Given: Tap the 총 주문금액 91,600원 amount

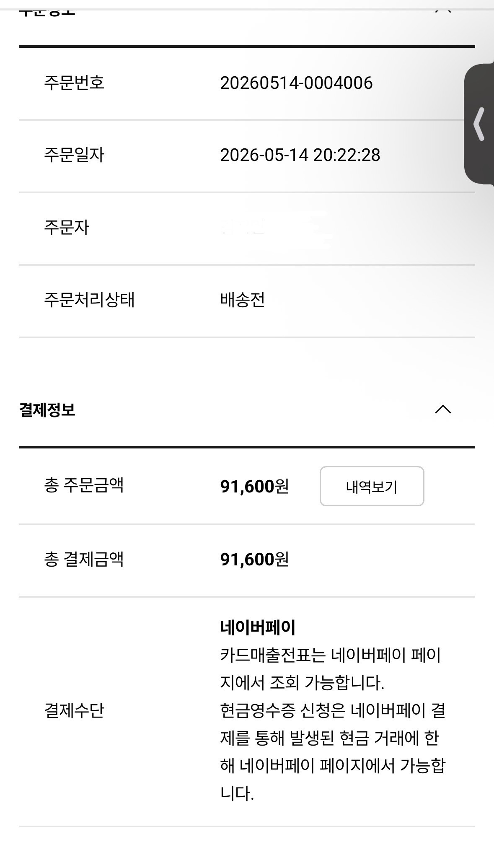Looking at the screenshot, I should click(x=254, y=486).
